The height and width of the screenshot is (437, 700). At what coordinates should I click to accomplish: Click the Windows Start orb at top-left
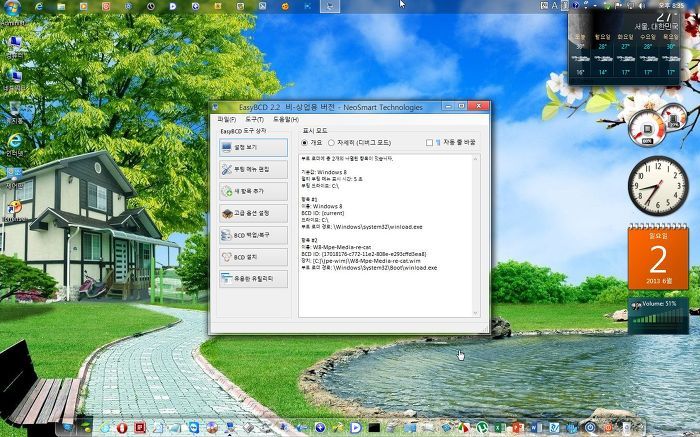point(12,7)
